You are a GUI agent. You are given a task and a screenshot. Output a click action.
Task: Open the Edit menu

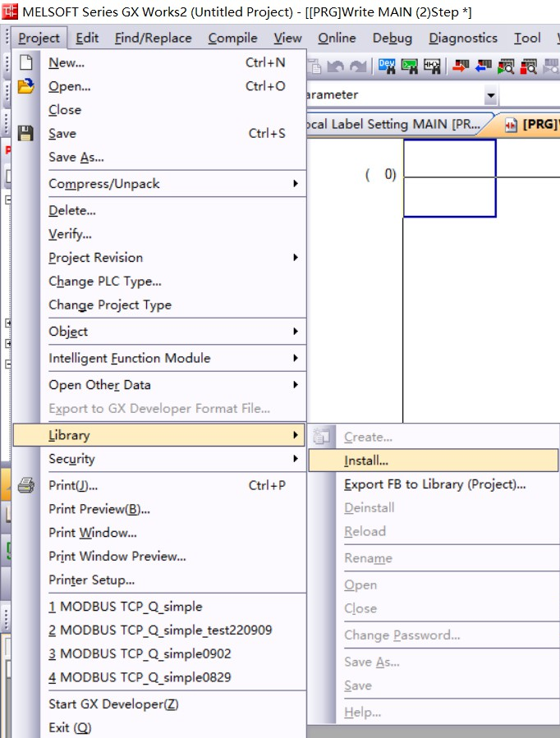click(87, 38)
